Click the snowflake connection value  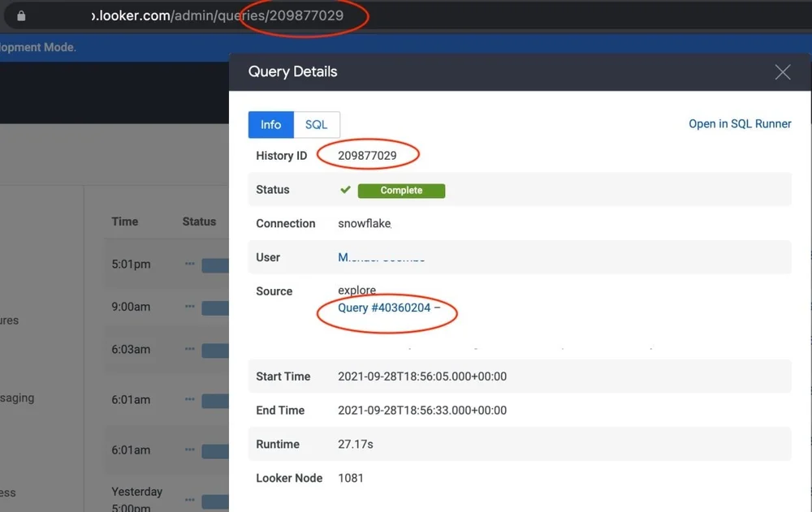pos(365,223)
